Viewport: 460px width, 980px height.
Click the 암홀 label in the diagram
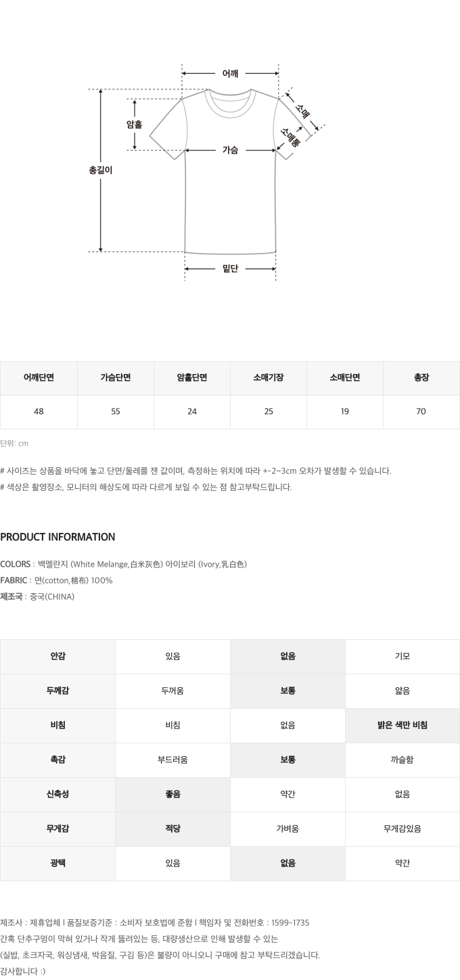pos(135,124)
